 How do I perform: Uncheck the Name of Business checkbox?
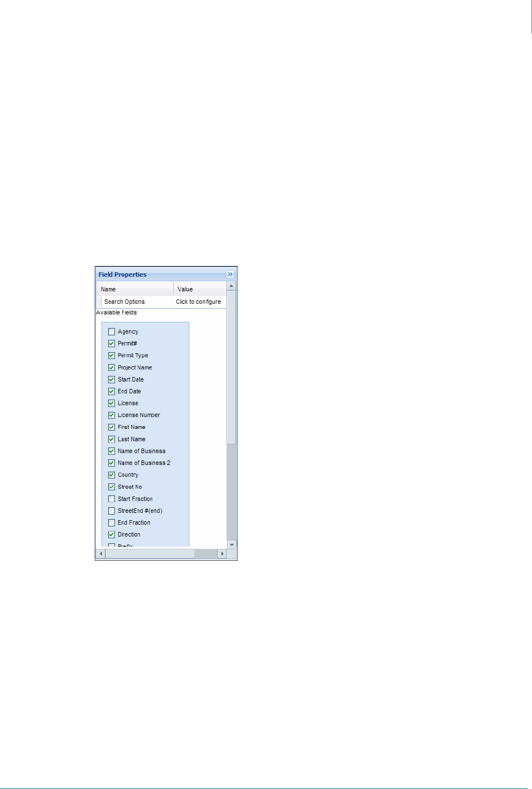coord(112,451)
